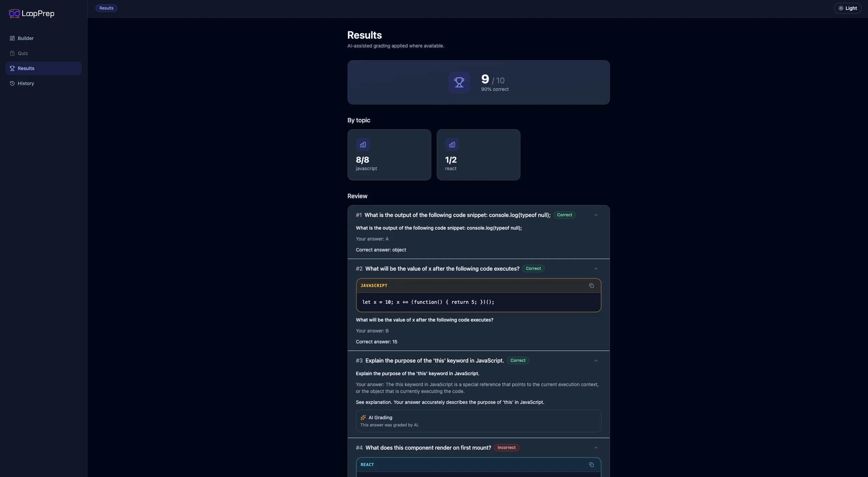Click the AI Grading sparkle icon
The height and width of the screenshot is (477, 868).
coord(363,417)
